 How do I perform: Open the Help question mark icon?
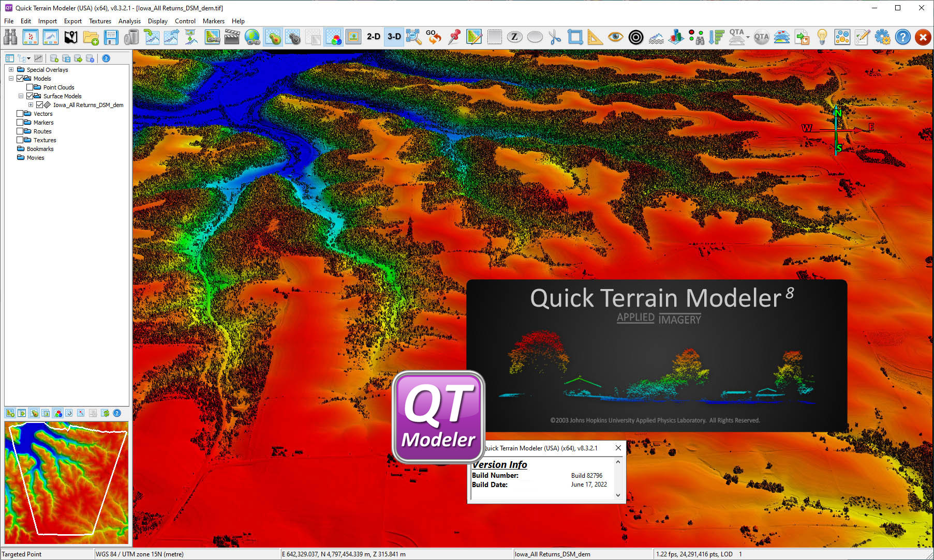tap(902, 37)
